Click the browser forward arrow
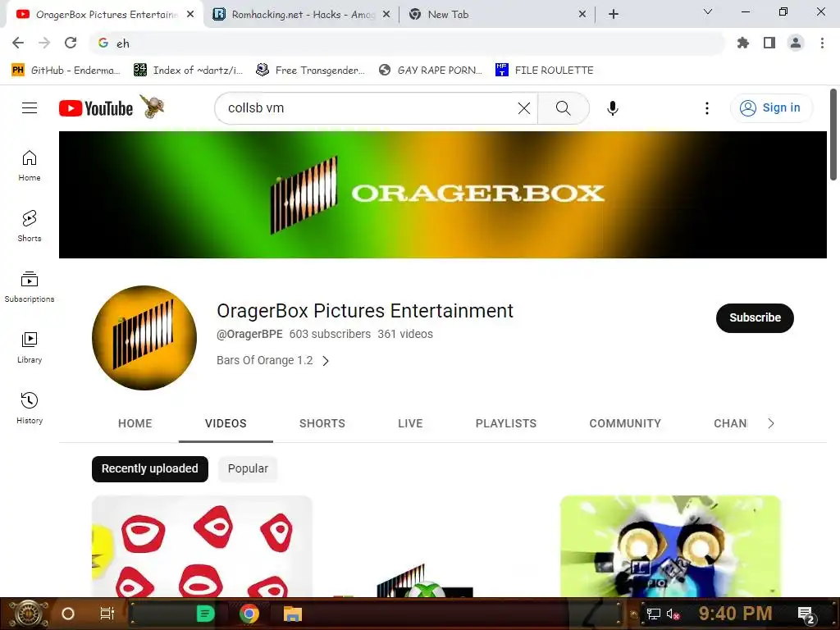Image resolution: width=840 pixels, height=630 pixels. pos(44,43)
